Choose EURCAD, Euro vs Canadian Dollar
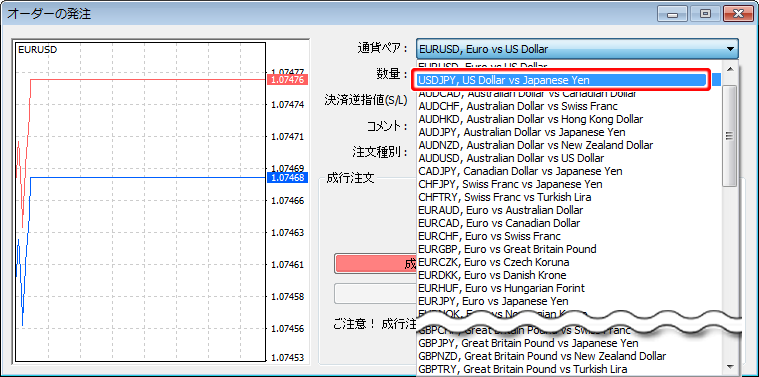The height and width of the screenshot is (377, 759). tap(569, 224)
